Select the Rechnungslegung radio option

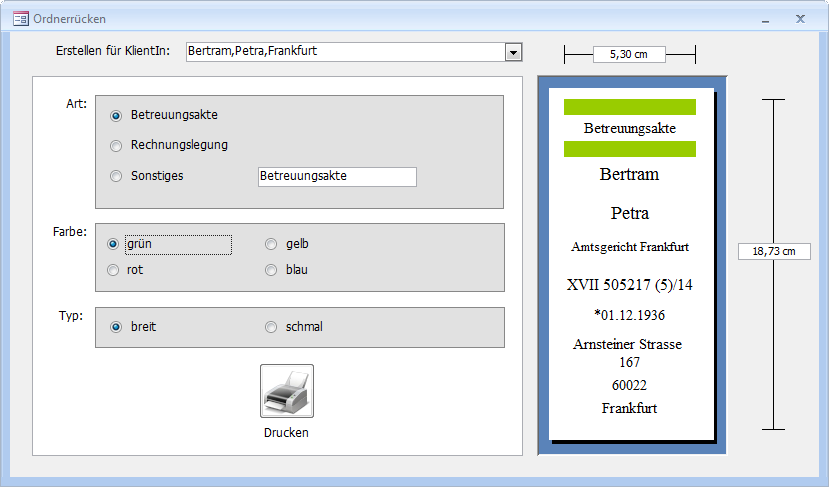[116, 145]
